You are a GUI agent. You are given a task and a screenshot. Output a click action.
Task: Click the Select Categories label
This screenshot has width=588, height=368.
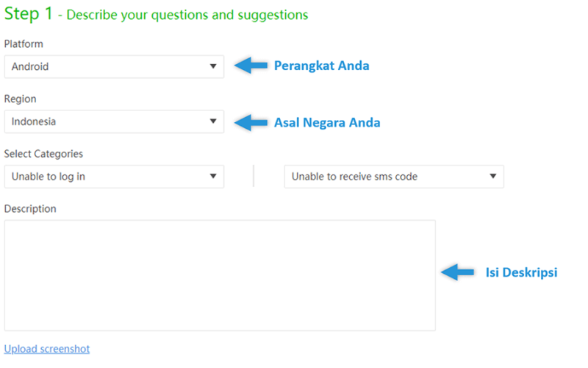43,154
